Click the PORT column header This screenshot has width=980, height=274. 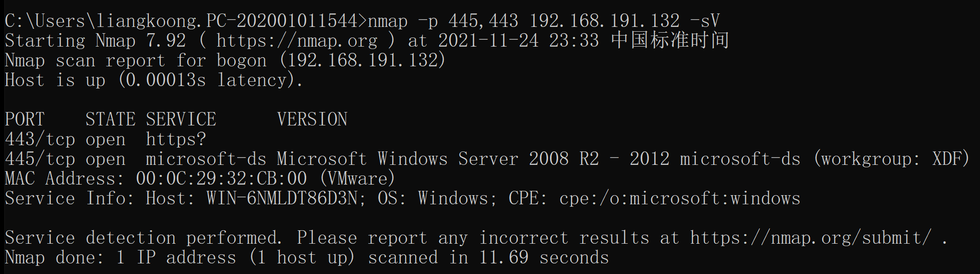coord(25,119)
